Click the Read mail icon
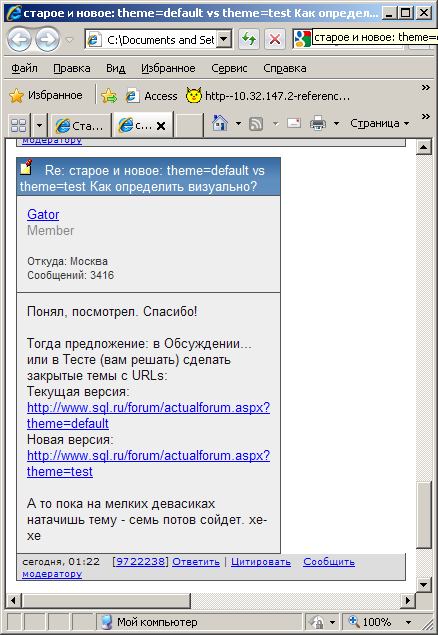Screen dimensions: 438x635 (294, 123)
